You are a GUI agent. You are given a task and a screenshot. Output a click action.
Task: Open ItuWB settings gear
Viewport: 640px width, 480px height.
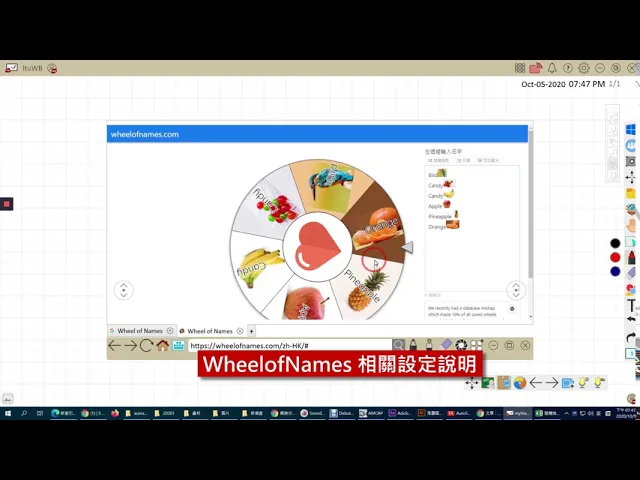point(584,68)
